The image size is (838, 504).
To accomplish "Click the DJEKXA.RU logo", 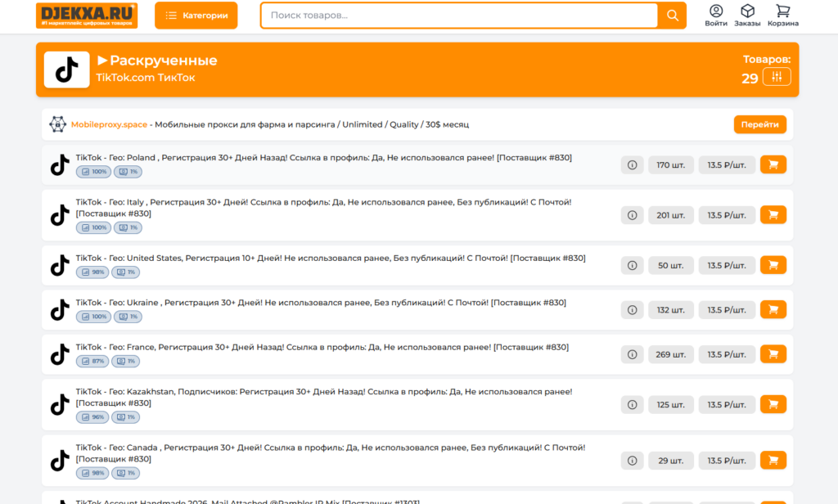I will click(x=87, y=16).
